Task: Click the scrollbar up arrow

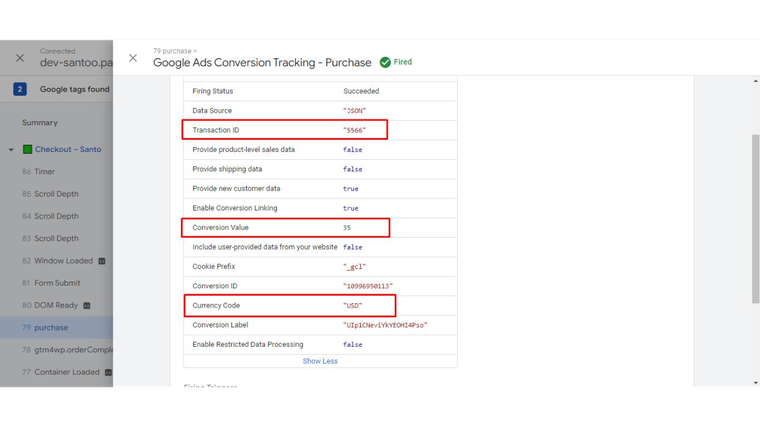Action: pos(756,81)
